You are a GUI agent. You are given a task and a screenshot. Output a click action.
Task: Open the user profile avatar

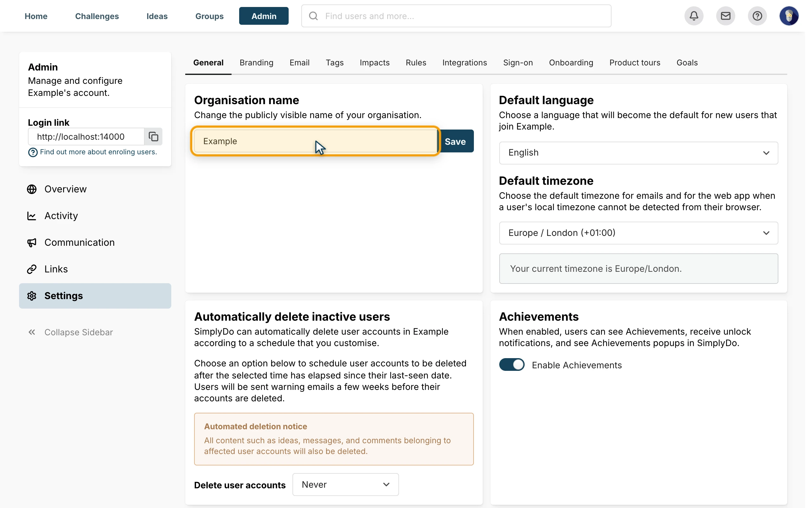(789, 16)
